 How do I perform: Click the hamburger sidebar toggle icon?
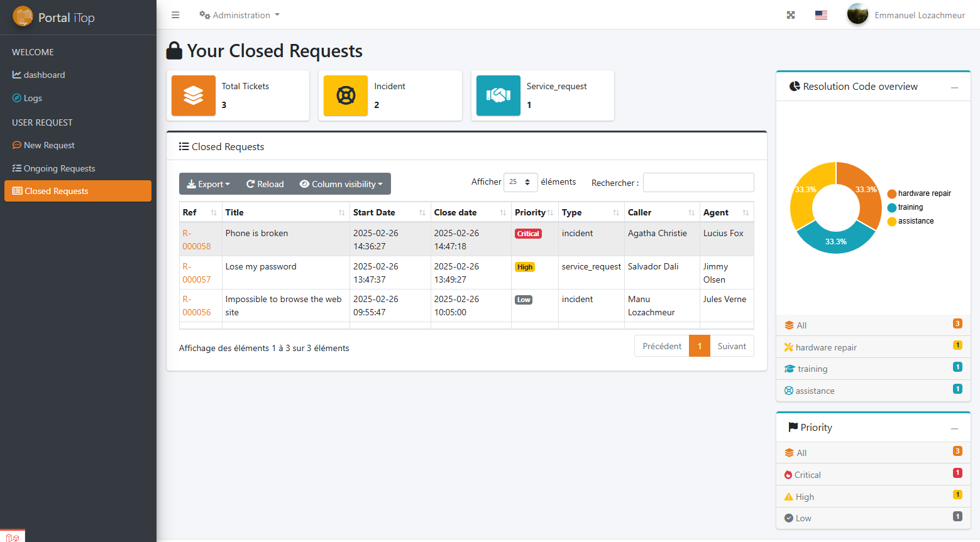click(175, 15)
